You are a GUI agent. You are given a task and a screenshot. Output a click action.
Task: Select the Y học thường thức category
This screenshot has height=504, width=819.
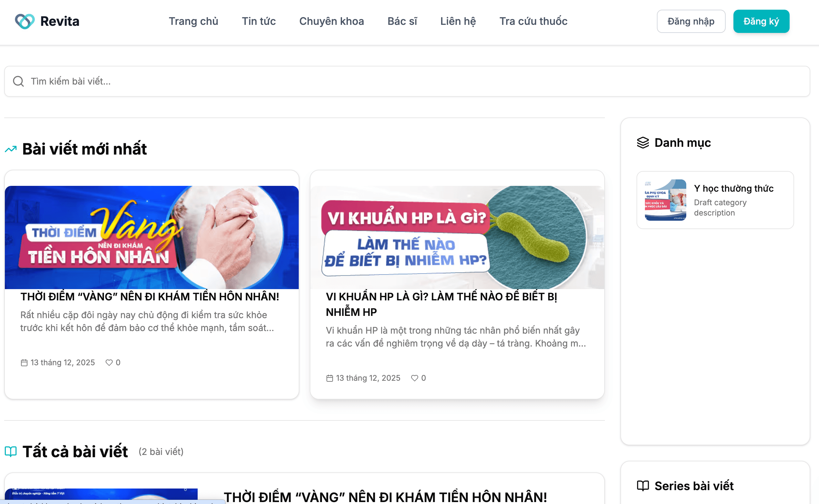(715, 200)
